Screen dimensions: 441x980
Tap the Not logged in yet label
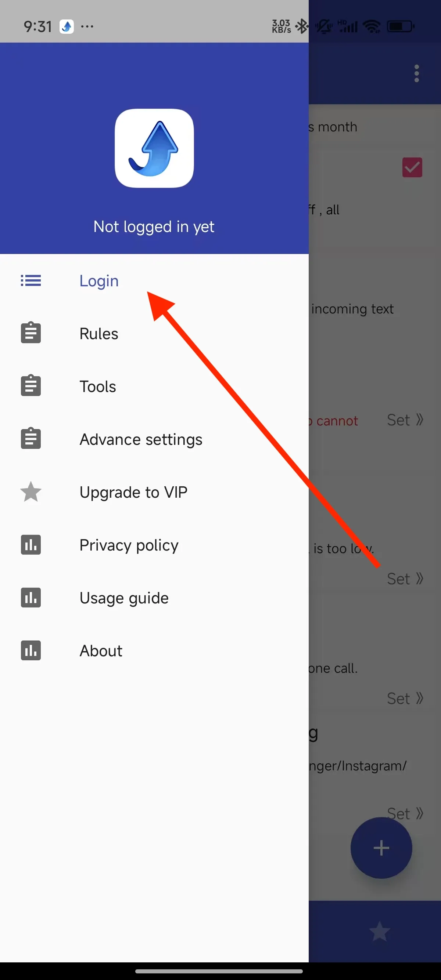click(154, 227)
